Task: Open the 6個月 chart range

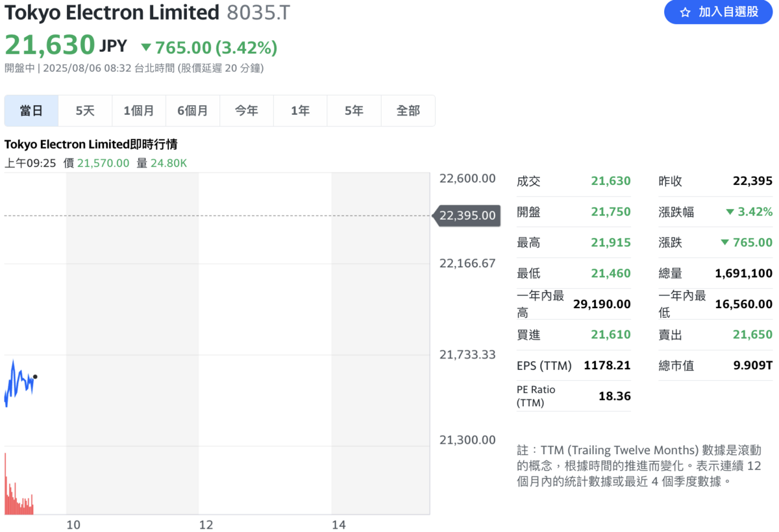Action: 193,111
